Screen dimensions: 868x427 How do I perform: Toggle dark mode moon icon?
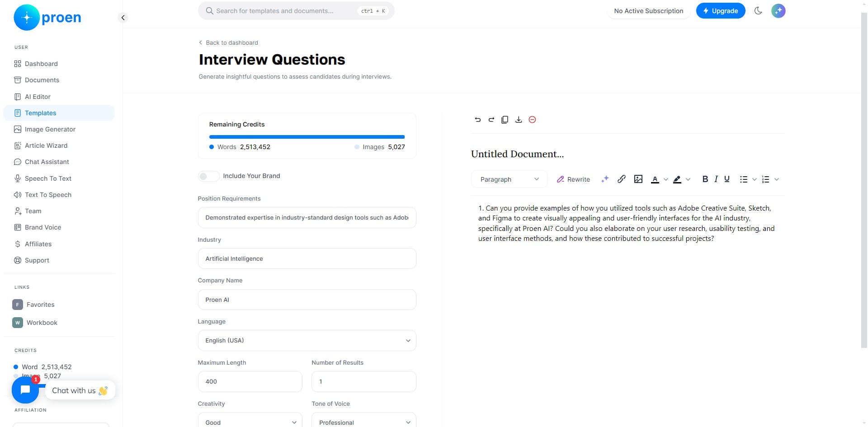pos(758,11)
